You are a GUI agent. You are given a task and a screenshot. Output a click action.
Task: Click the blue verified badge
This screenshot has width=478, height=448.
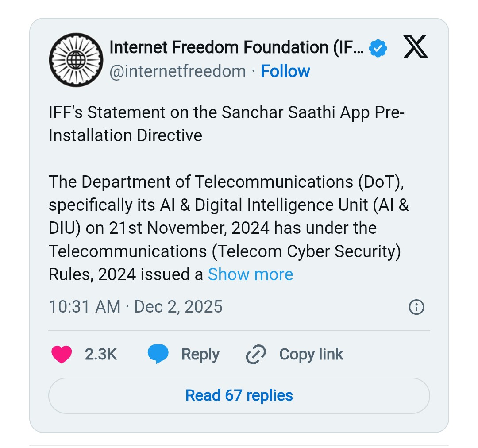click(378, 48)
